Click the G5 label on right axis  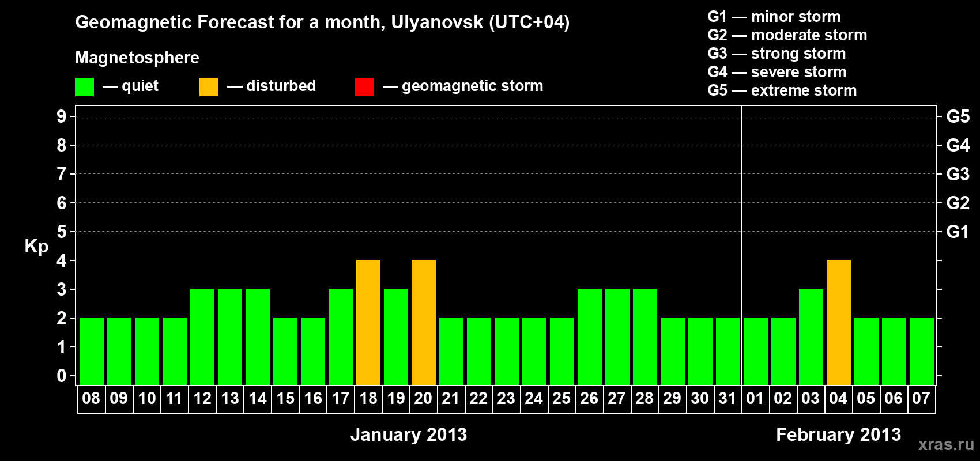958,116
